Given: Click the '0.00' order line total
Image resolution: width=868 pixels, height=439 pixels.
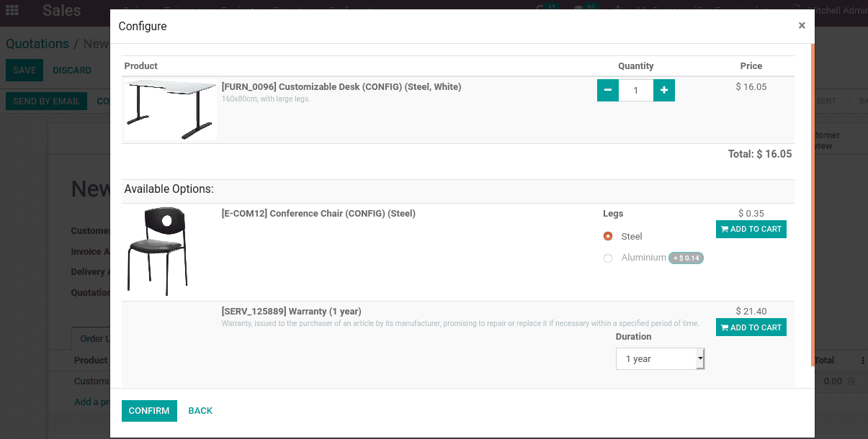Looking at the screenshot, I should [x=833, y=381].
